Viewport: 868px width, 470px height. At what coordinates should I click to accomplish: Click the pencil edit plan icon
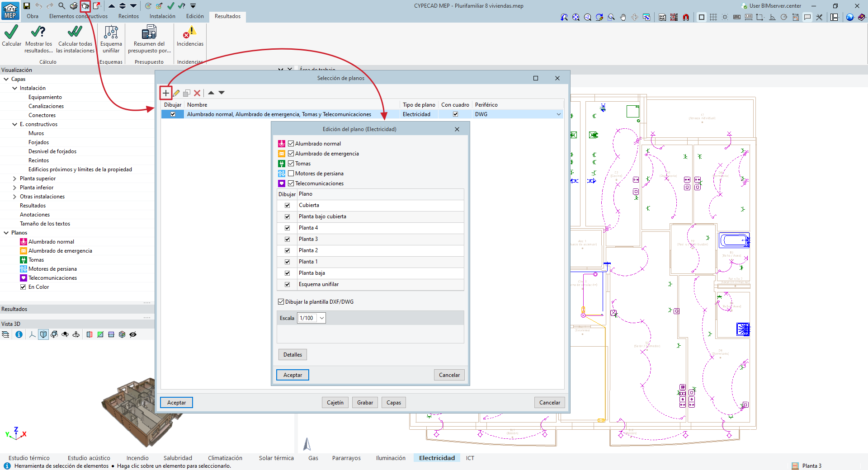point(176,93)
